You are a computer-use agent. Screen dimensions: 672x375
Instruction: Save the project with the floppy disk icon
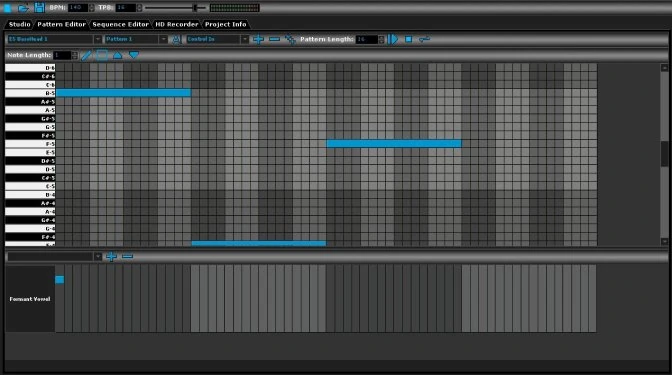(39, 7)
